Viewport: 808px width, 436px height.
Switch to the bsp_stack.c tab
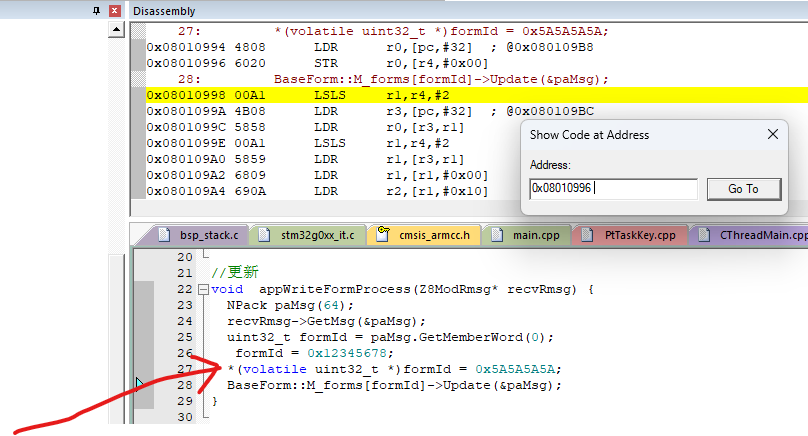pos(199,236)
